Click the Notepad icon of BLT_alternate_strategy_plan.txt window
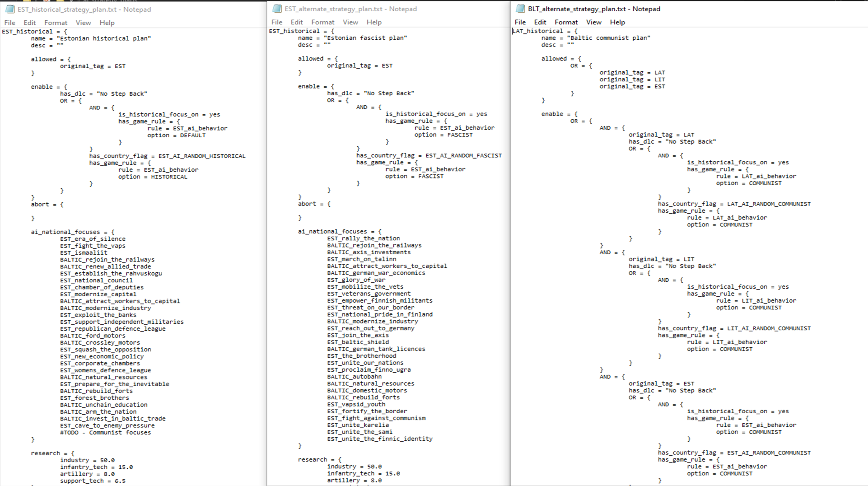Viewport: 868px width, 486px height. (520, 9)
